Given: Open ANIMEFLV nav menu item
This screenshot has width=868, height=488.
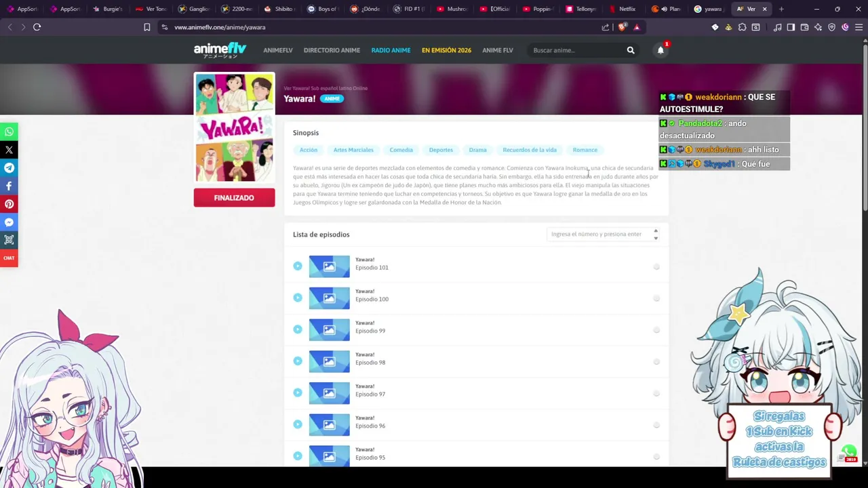Looking at the screenshot, I should [x=278, y=50].
